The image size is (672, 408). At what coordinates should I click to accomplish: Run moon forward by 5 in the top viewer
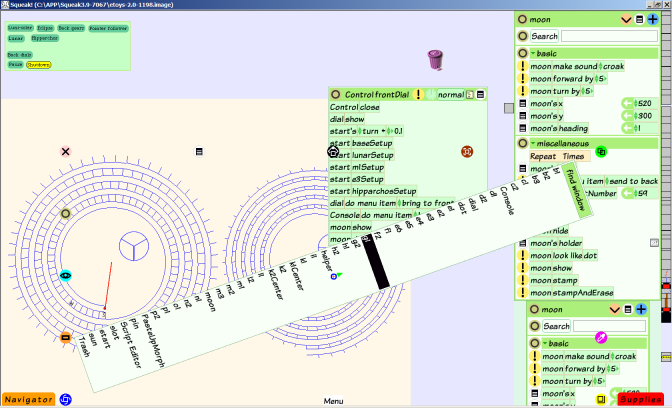click(x=522, y=78)
